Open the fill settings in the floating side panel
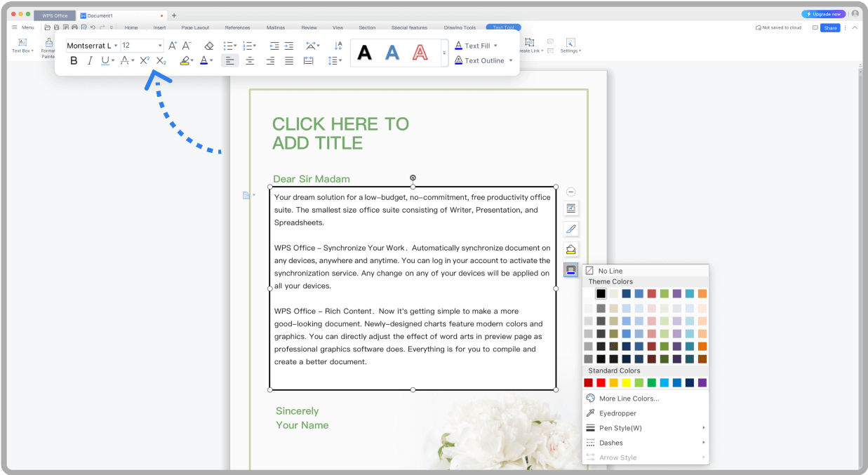This screenshot has height=475, width=868. coord(570,249)
